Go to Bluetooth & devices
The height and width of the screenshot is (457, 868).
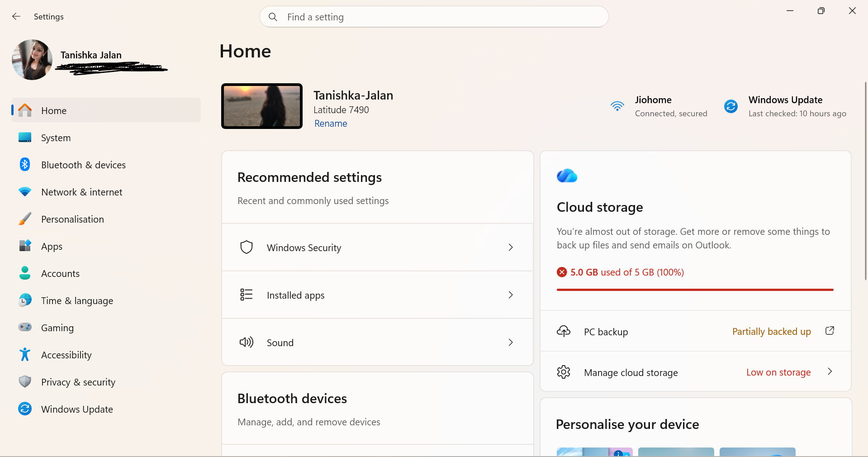click(x=106, y=165)
